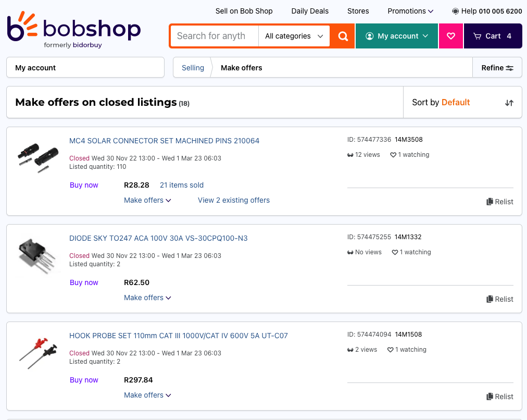527x420 pixels.
Task: Click the hook probe product thumbnail
Action: [x=38, y=353]
